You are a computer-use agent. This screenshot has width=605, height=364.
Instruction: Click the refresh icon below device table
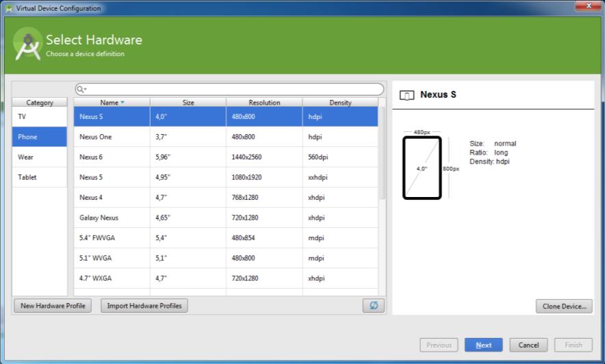373,306
